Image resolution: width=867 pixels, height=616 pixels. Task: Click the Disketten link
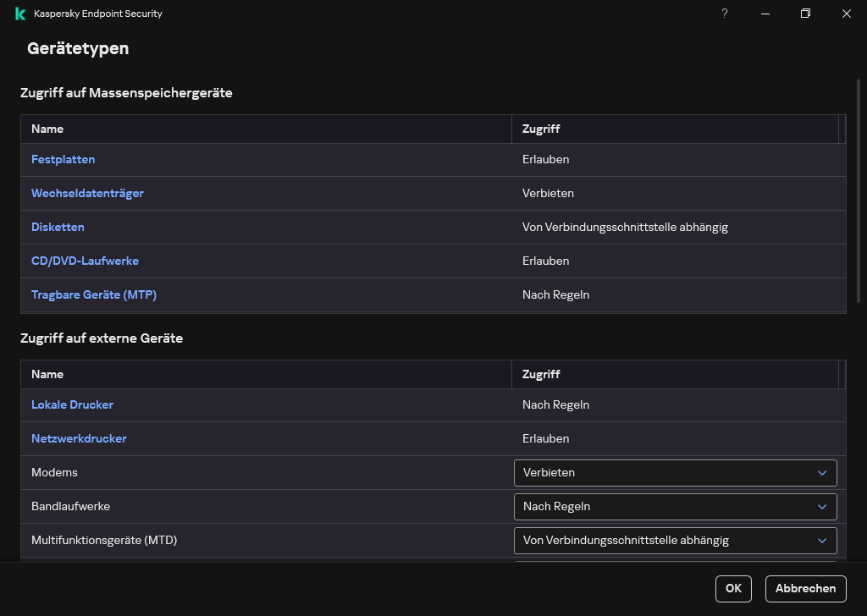tap(58, 227)
